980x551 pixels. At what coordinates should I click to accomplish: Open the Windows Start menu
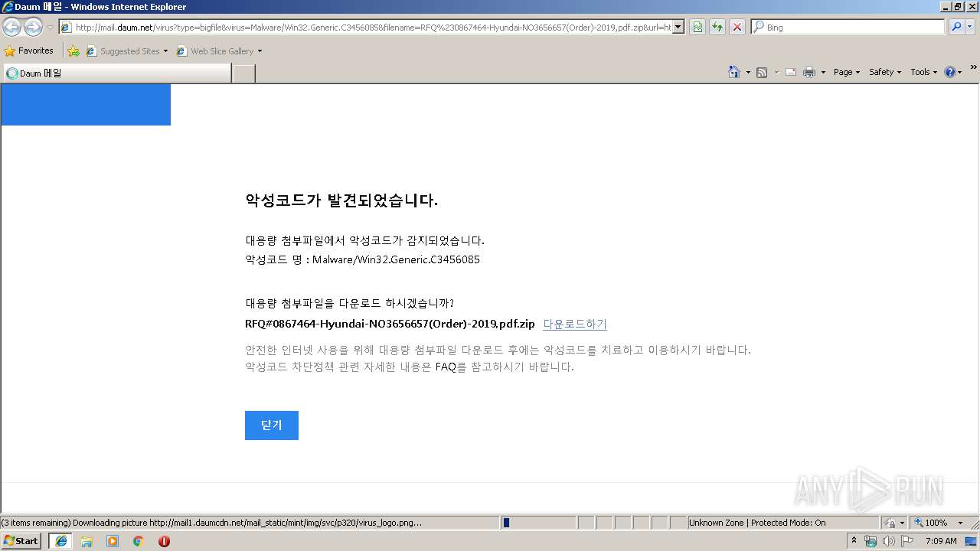[21, 541]
